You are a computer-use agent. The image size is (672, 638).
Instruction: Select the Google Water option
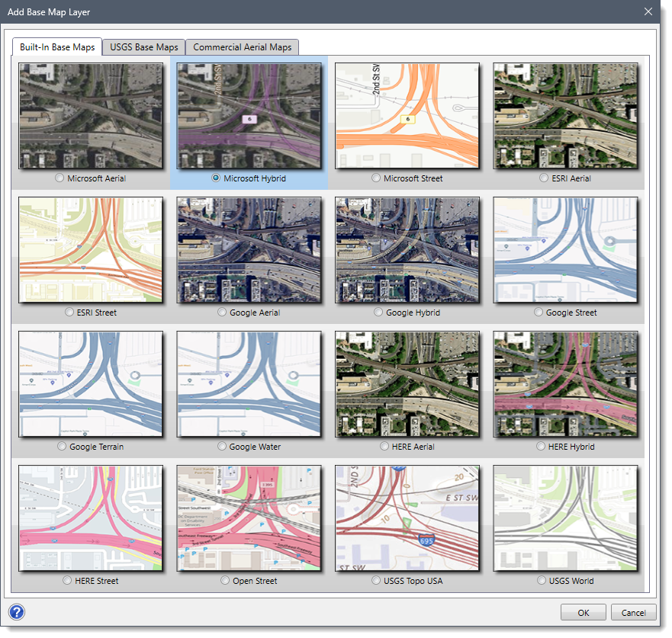tap(221, 446)
